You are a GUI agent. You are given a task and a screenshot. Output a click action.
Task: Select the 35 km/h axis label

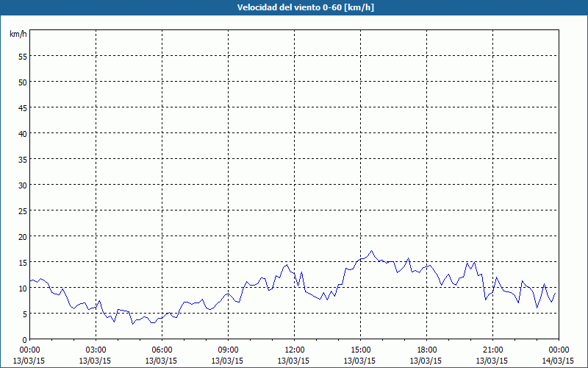[x=23, y=160]
